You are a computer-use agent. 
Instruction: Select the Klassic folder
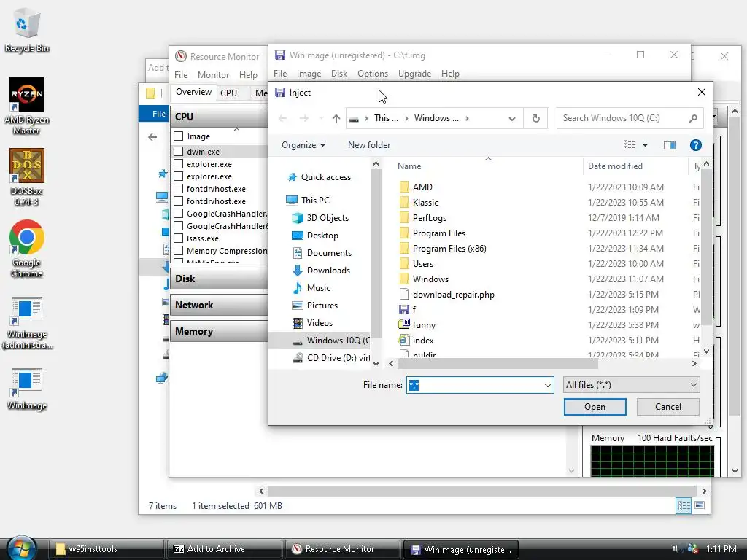425,203
